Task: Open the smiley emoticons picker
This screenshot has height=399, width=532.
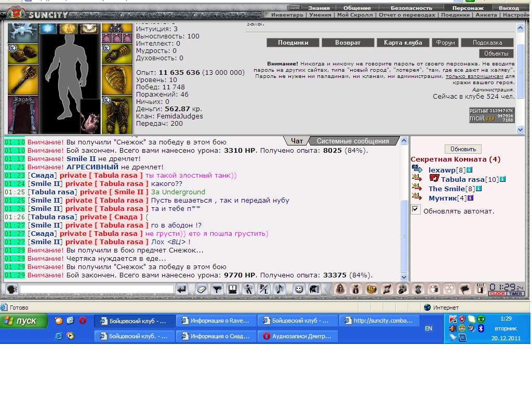Action: (x=299, y=289)
